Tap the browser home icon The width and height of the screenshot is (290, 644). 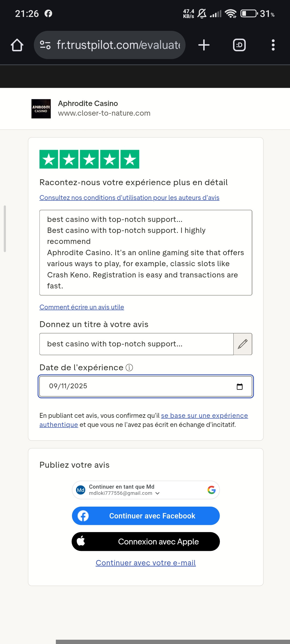17,45
